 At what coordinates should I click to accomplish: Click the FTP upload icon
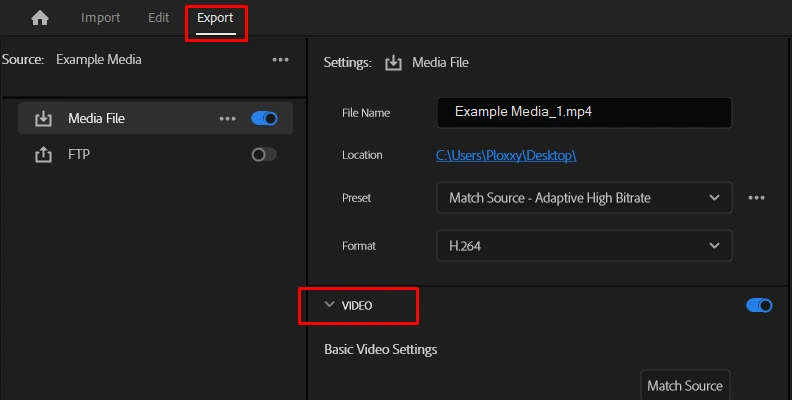[x=43, y=155]
